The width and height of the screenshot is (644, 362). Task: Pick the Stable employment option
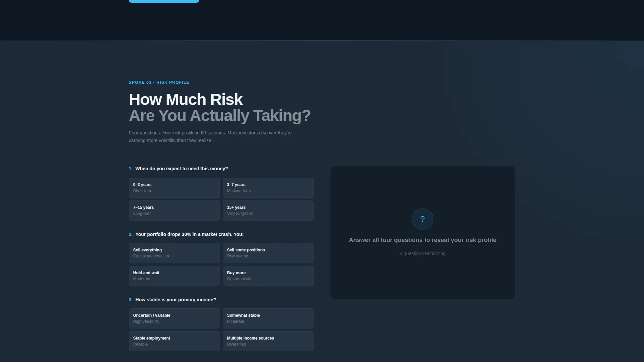[x=174, y=341]
